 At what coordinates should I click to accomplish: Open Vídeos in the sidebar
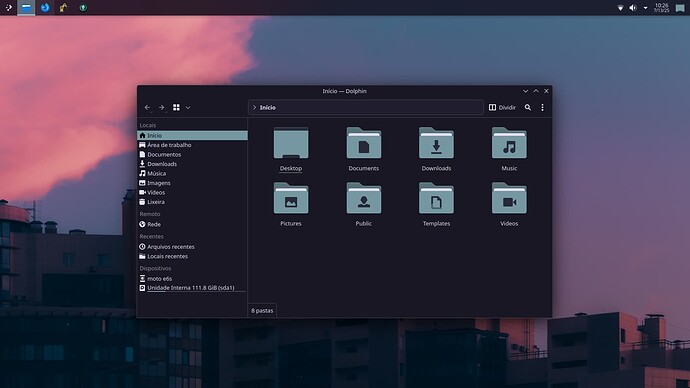point(192,192)
